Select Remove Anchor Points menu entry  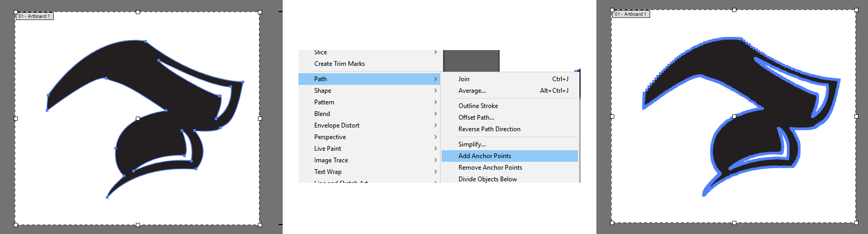pos(490,168)
